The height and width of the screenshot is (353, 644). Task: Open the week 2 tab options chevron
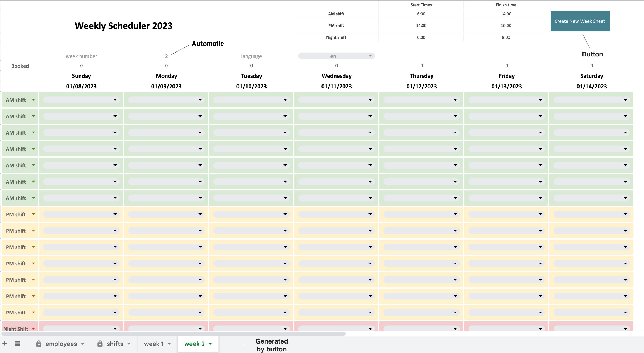[210, 344]
